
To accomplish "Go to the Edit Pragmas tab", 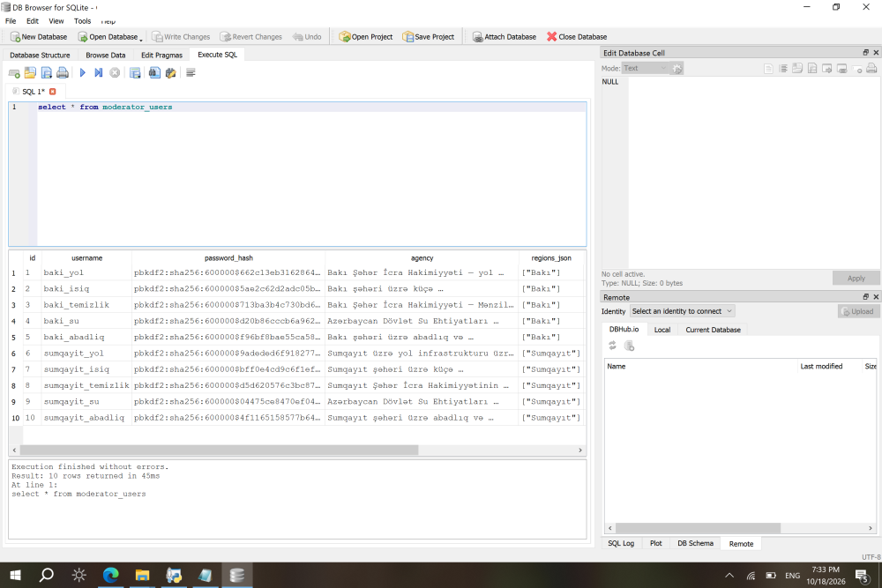I will (x=161, y=55).
